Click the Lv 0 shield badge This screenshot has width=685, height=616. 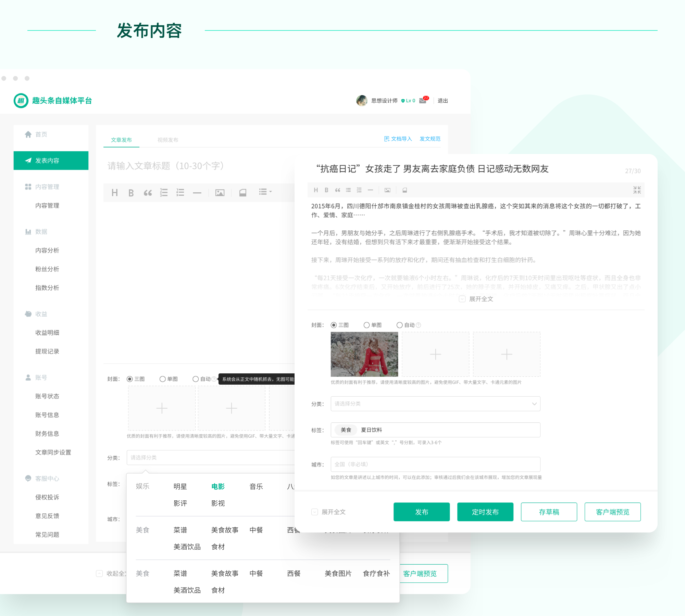coord(408,101)
